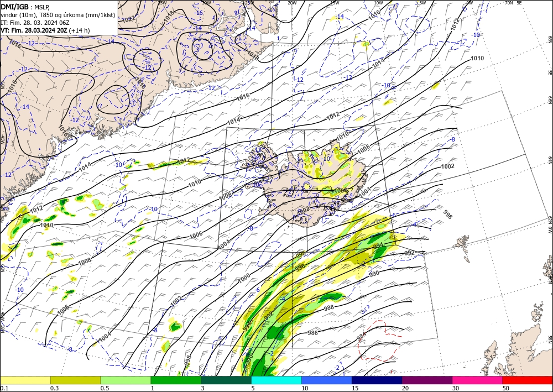The width and height of the screenshot is (553, 392).
Task: Click the '20W' longitude label
Action: [291, 3]
